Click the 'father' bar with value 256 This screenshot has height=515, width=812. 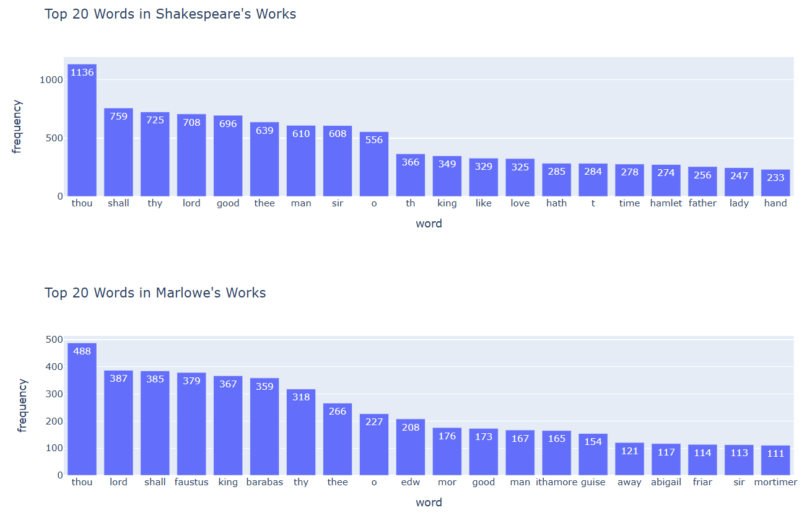(702, 182)
